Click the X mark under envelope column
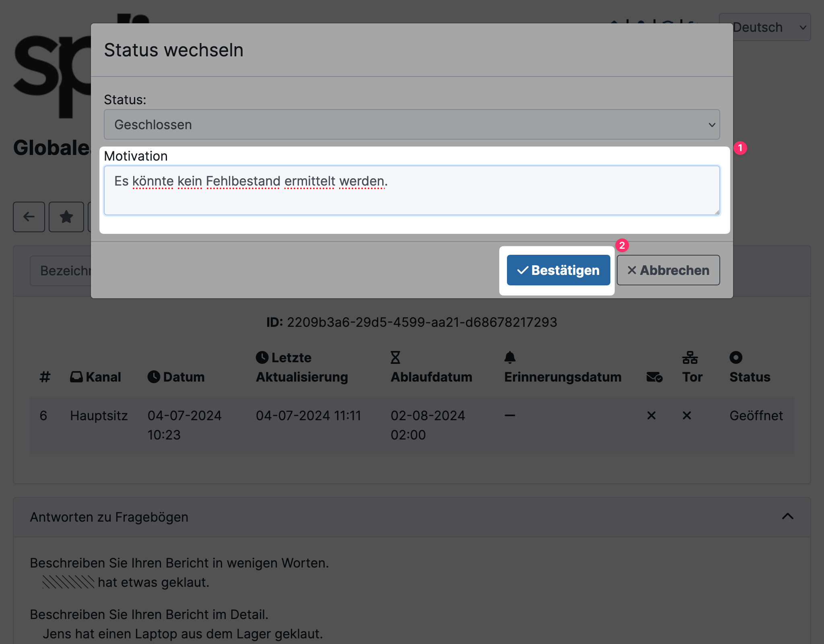Screen dimensions: 824x644 (651, 415)
